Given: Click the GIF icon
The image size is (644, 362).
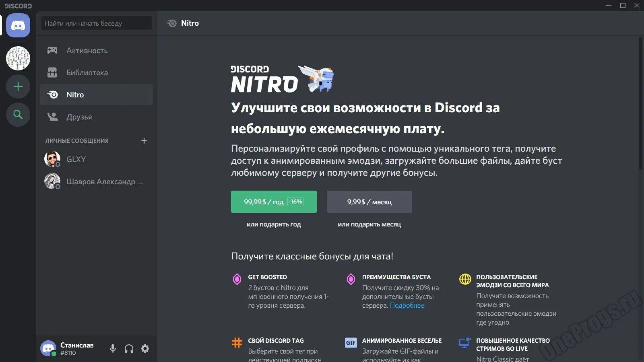Looking at the screenshot, I should (351, 343).
